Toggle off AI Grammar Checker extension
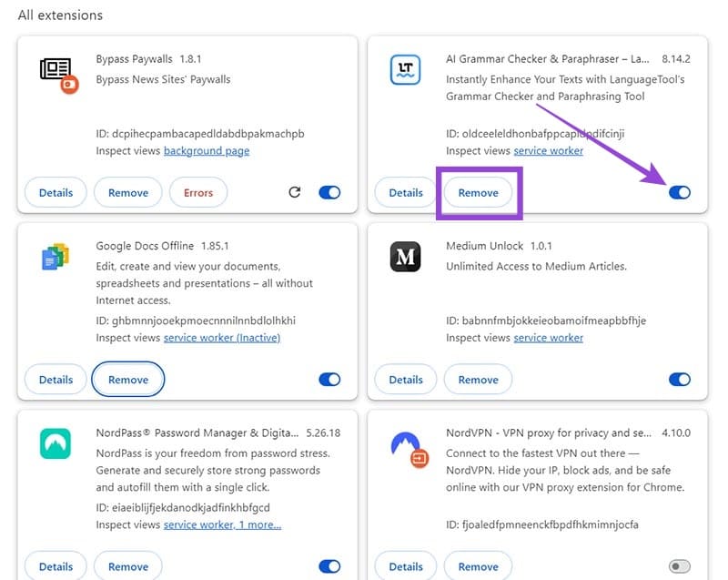The height and width of the screenshot is (580, 728). [x=680, y=192]
